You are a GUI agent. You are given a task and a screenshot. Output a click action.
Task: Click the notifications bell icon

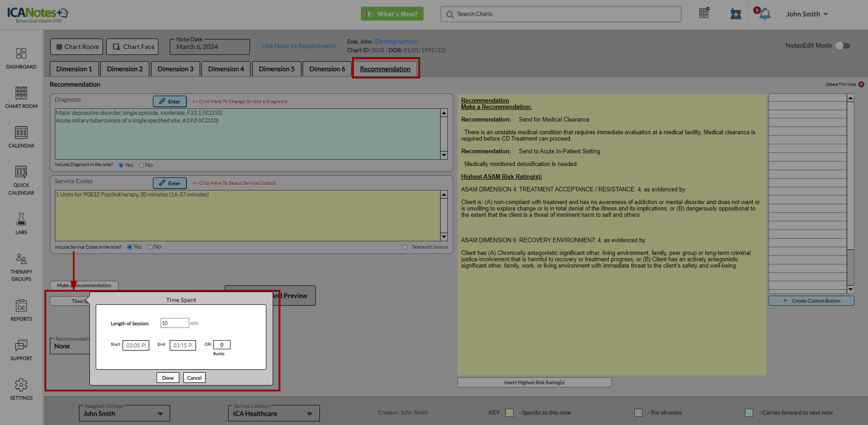765,14
